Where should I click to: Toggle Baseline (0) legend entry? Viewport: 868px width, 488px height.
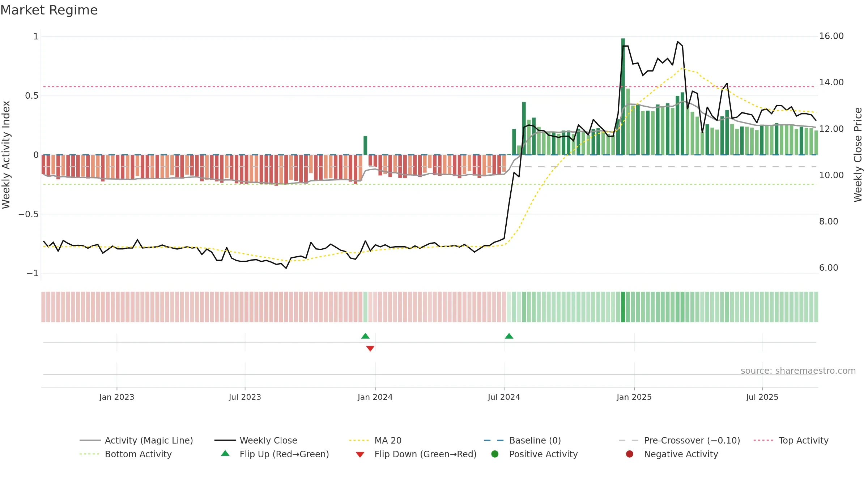click(x=522, y=440)
